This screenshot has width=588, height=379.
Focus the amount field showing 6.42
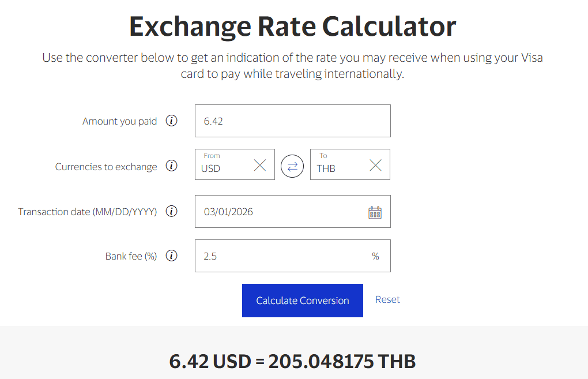tap(292, 121)
